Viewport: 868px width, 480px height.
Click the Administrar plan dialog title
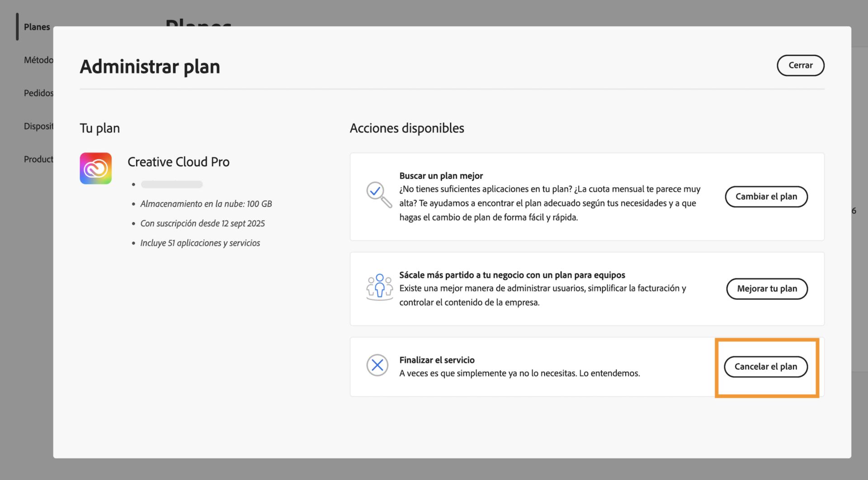coord(150,67)
